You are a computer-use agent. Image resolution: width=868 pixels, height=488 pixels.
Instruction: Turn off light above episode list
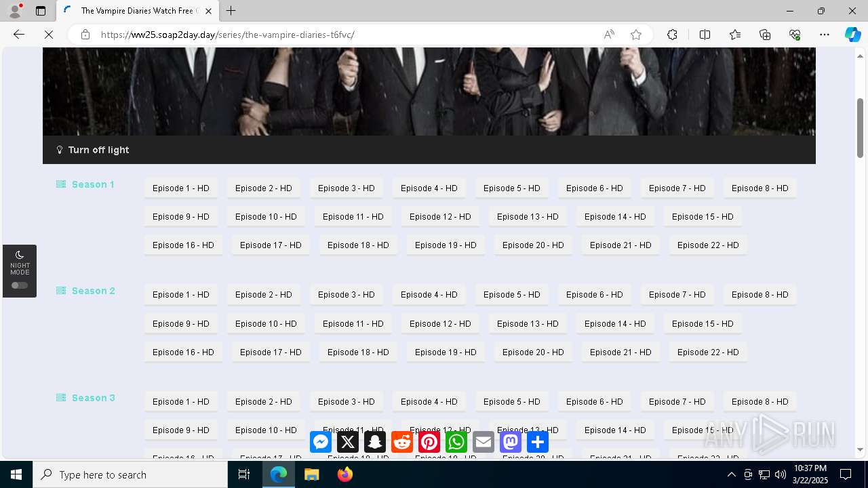click(x=92, y=150)
